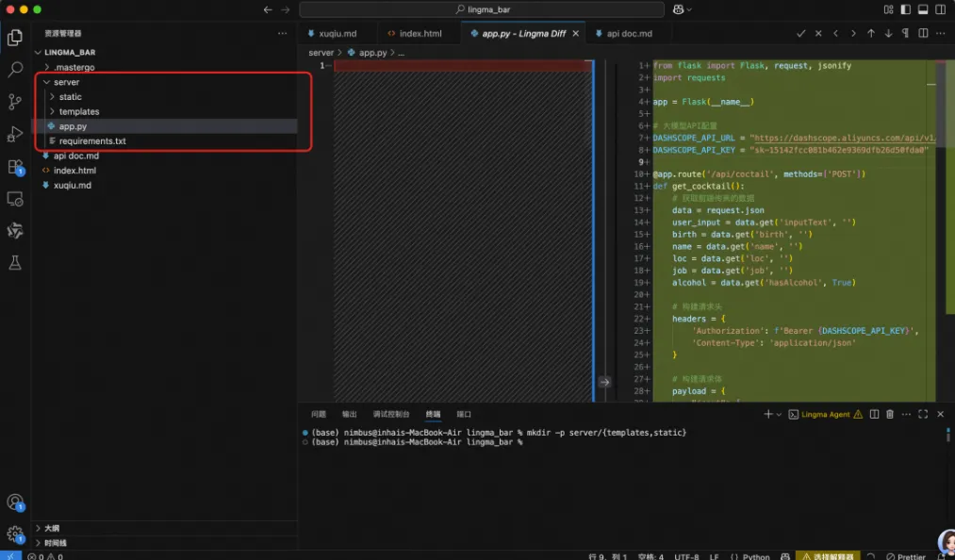Open the Search view in activity bar
The width and height of the screenshot is (955, 560).
coord(15,69)
